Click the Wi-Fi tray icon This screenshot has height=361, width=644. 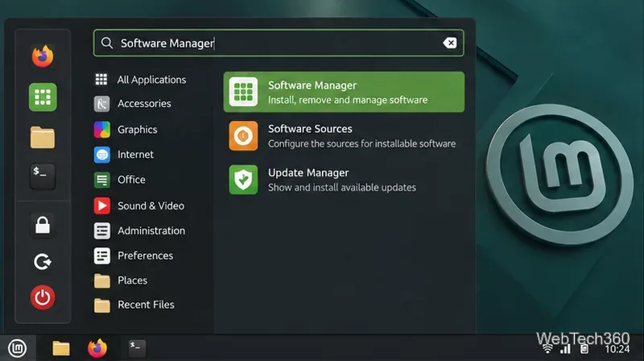coord(547,350)
